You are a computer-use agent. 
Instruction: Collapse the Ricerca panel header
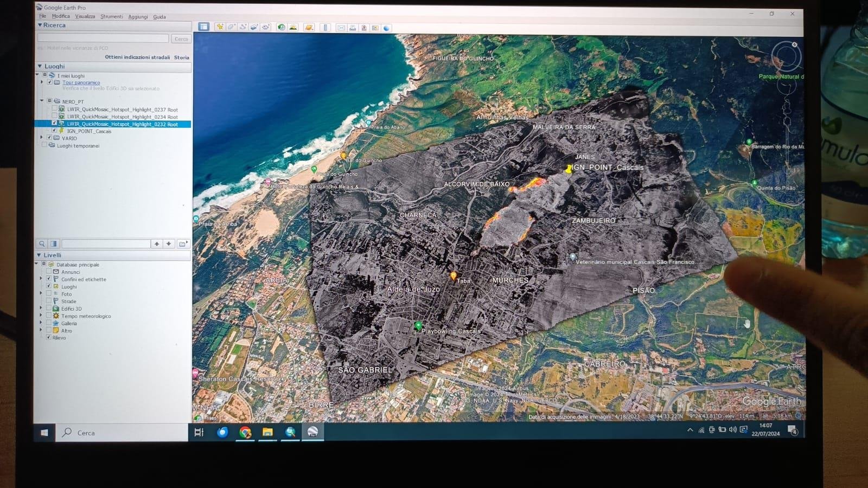click(x=40, y=25)
